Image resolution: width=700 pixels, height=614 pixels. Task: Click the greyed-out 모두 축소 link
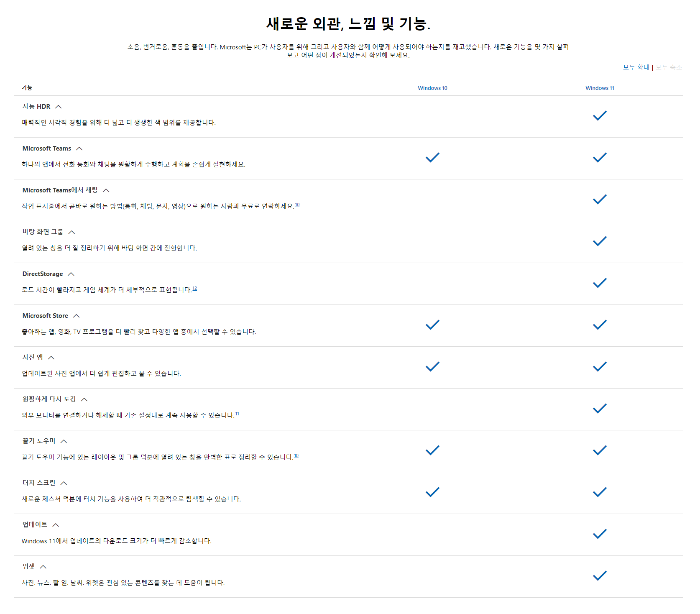tap(669, 67)
